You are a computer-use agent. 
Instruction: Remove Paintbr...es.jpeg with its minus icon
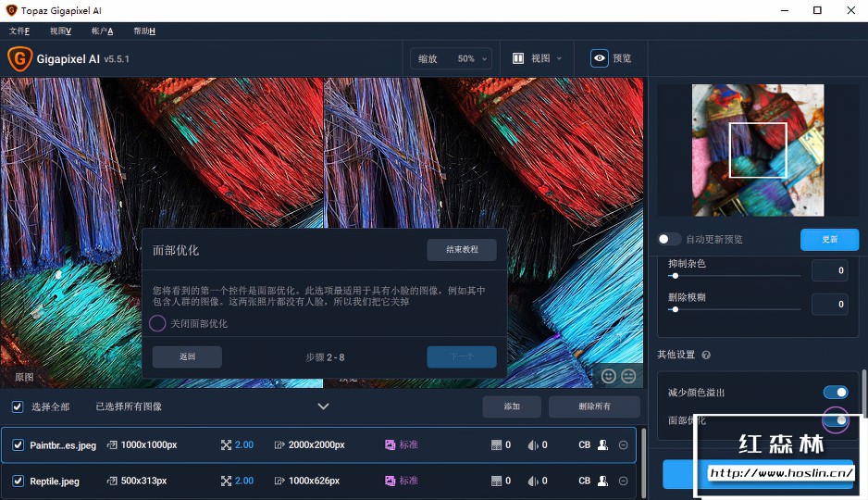tap(624, 444)
